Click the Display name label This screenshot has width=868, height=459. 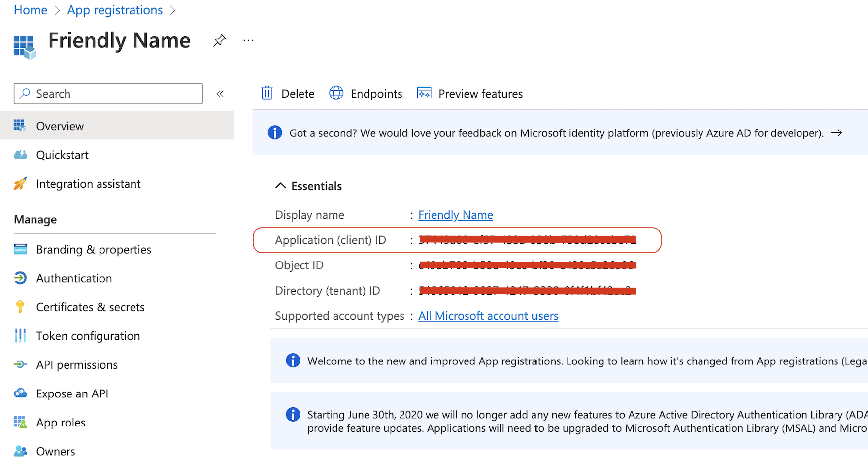point(309,215)
